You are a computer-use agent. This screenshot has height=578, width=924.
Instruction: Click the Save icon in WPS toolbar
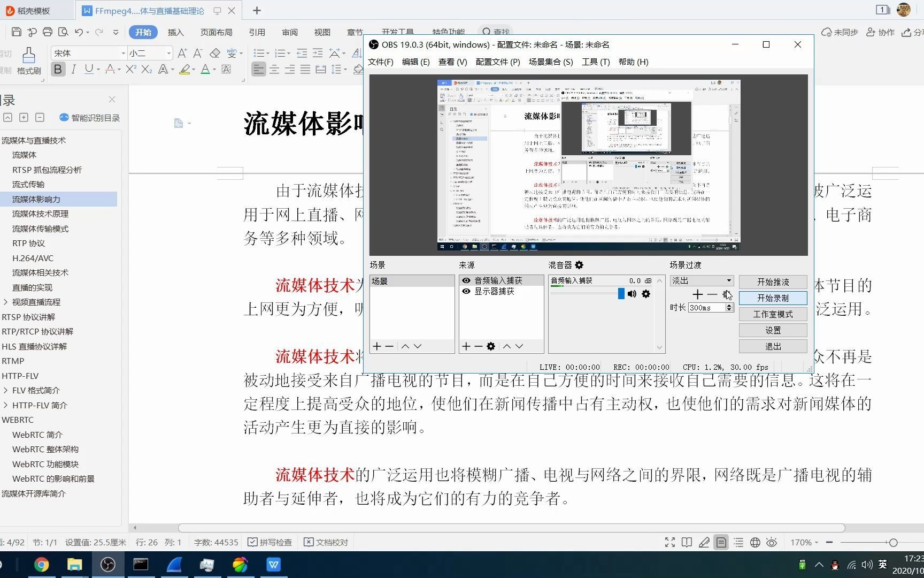pyautogui.click(x=16, y=32)
